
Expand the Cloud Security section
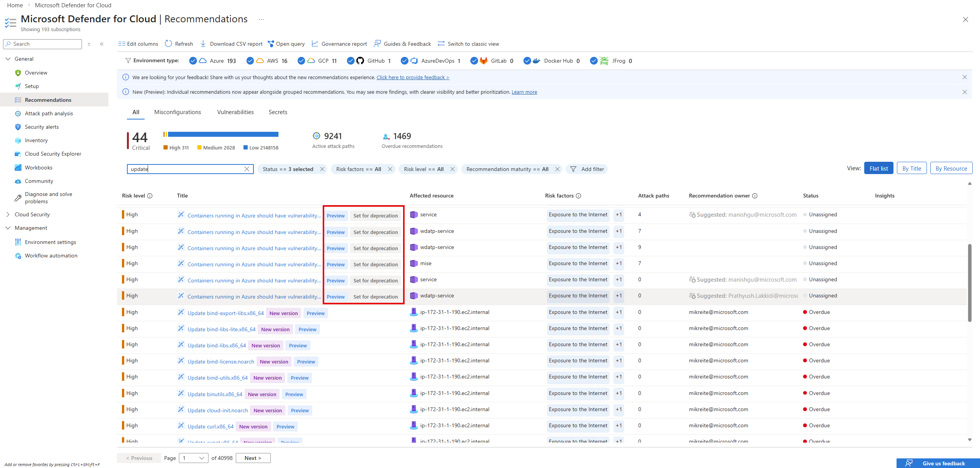click(8, 214)
